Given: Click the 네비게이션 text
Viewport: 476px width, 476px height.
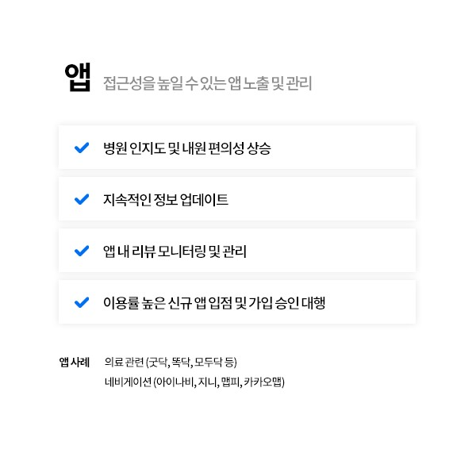Looking at the screenshot, I should 127,382.
